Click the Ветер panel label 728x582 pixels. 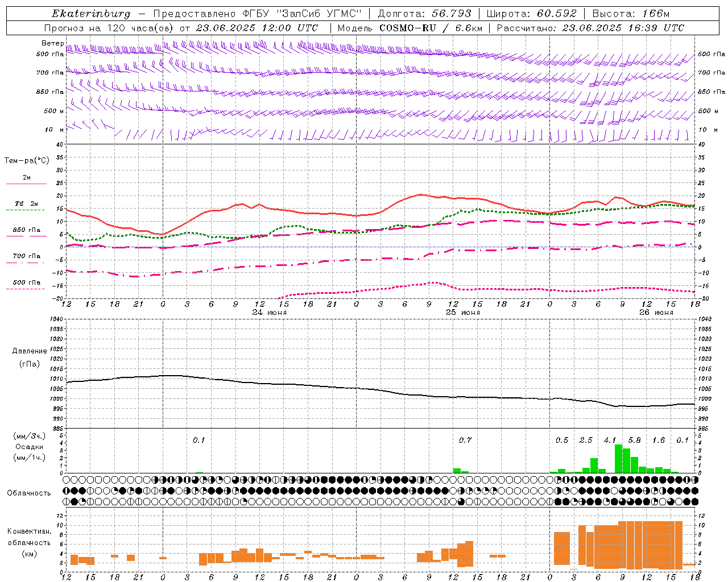[x=52, y=43]
